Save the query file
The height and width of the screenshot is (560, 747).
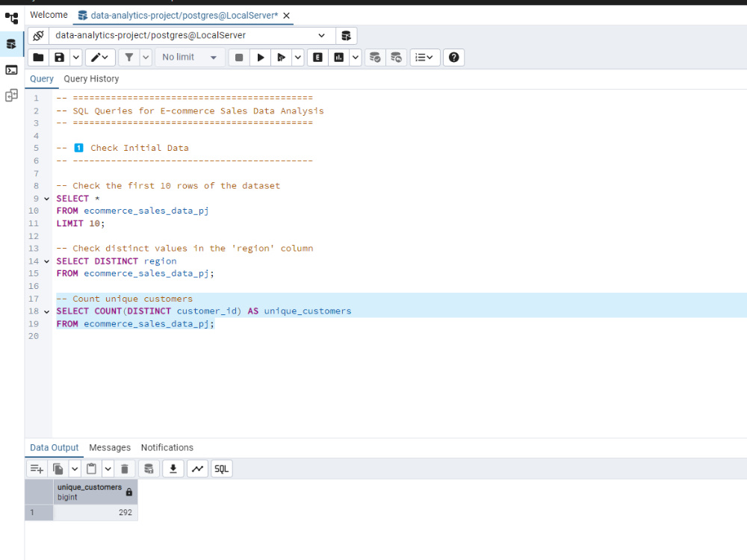click(59, 57)
